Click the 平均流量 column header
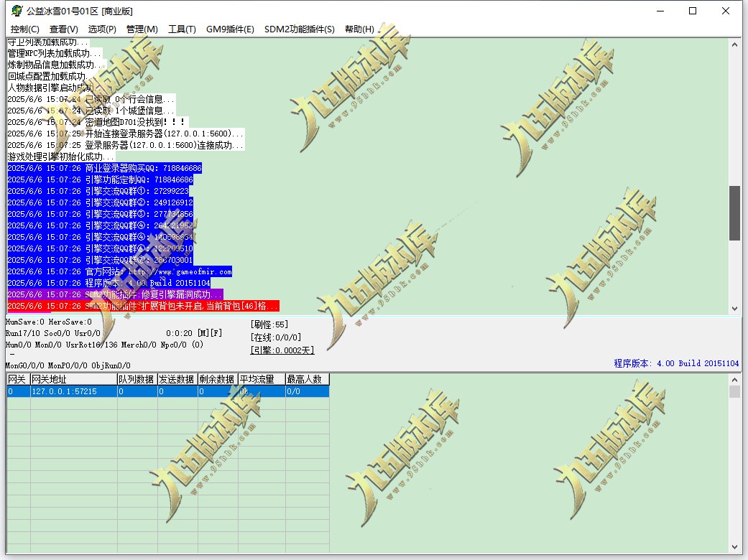The width and height of the screenshot is (748, 560). pyautogui.click(x=262, y=379)
